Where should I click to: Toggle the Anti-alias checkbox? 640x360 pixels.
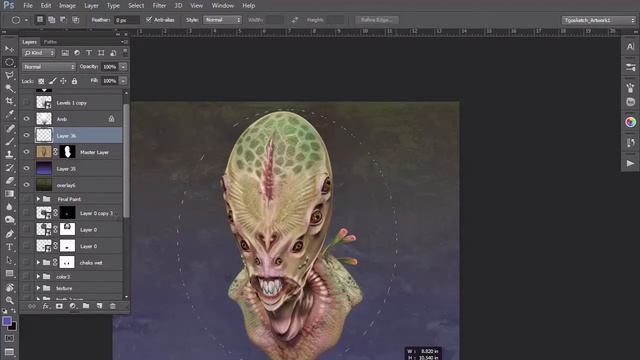149,19
